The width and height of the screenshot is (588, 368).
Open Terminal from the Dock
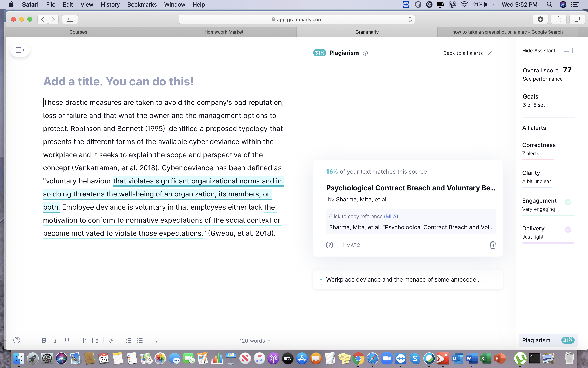coord(534,358)
